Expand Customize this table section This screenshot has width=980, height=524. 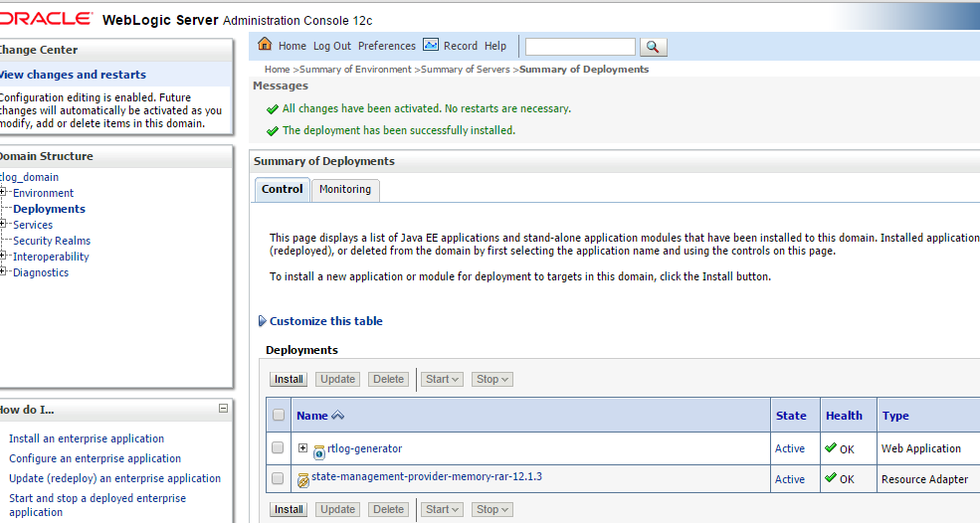pyautogui.click(x=263, y=321)
